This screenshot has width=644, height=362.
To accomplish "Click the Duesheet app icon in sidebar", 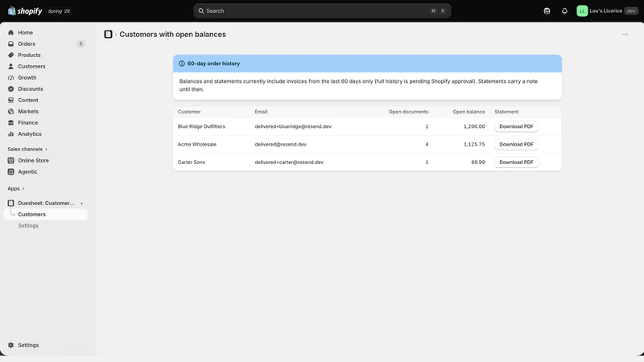I will click(x=10, y=204).
